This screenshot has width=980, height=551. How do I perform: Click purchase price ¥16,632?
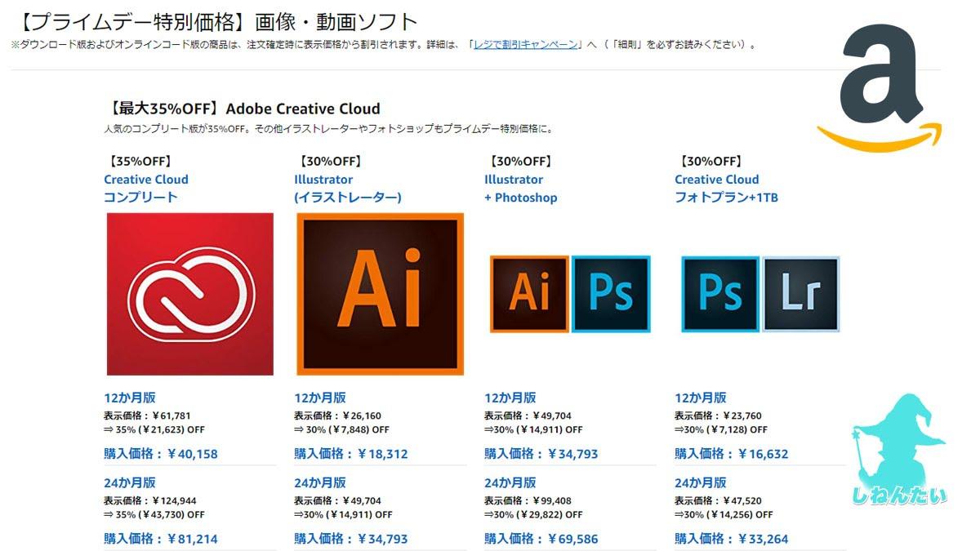(x=732, y=454)
